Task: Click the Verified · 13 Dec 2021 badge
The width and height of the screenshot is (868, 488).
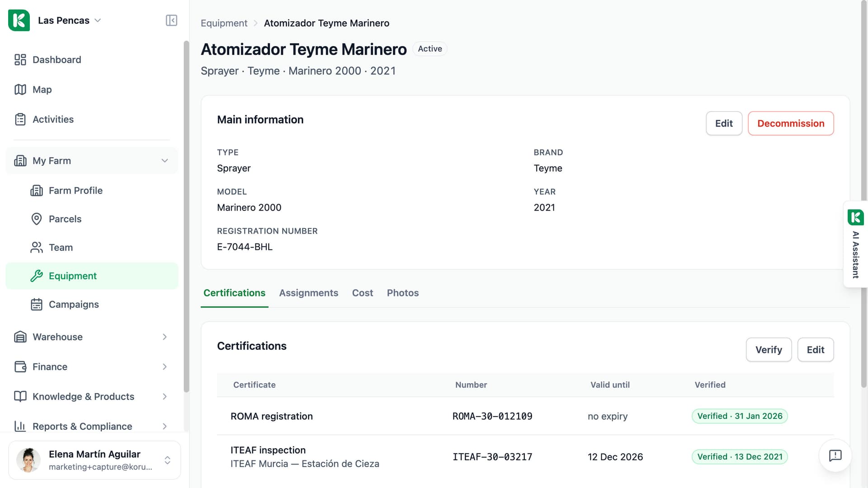Action: coord(740,457)
